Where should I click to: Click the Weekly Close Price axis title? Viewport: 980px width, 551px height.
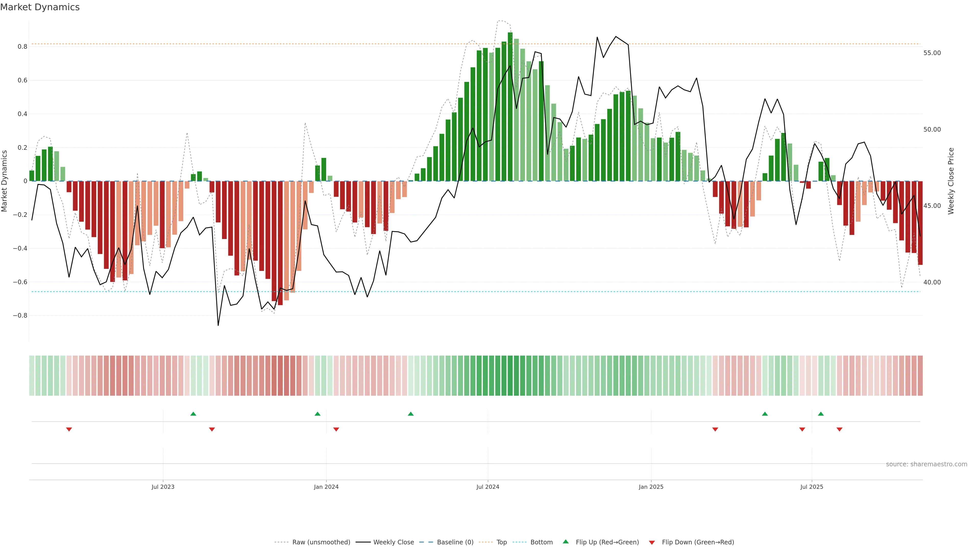[951, 181]
